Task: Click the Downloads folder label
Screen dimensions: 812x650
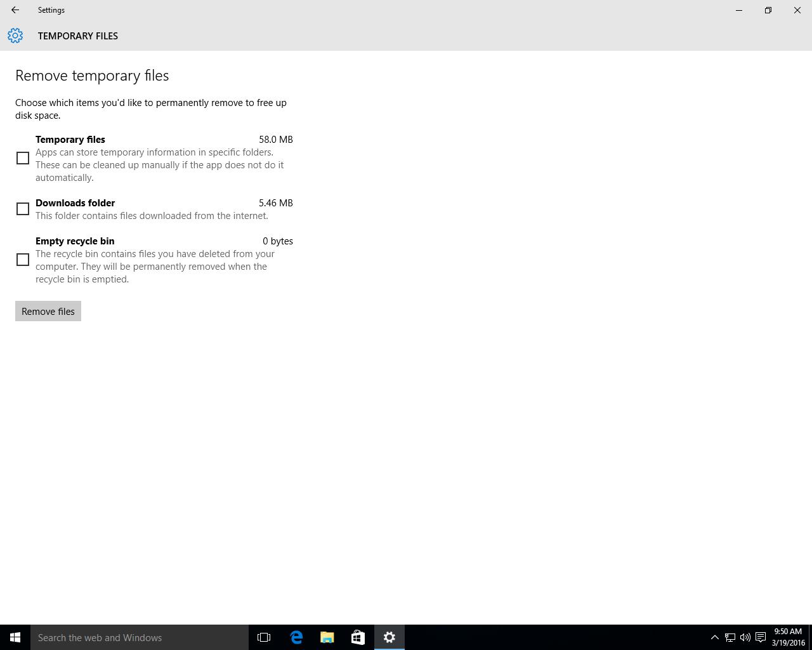Action: pos(75,203)
